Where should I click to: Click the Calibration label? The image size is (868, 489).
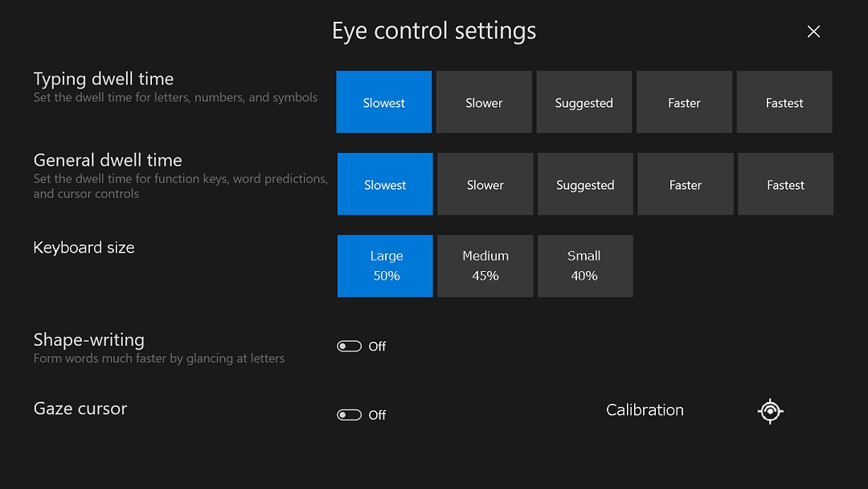tap(645, 410)
